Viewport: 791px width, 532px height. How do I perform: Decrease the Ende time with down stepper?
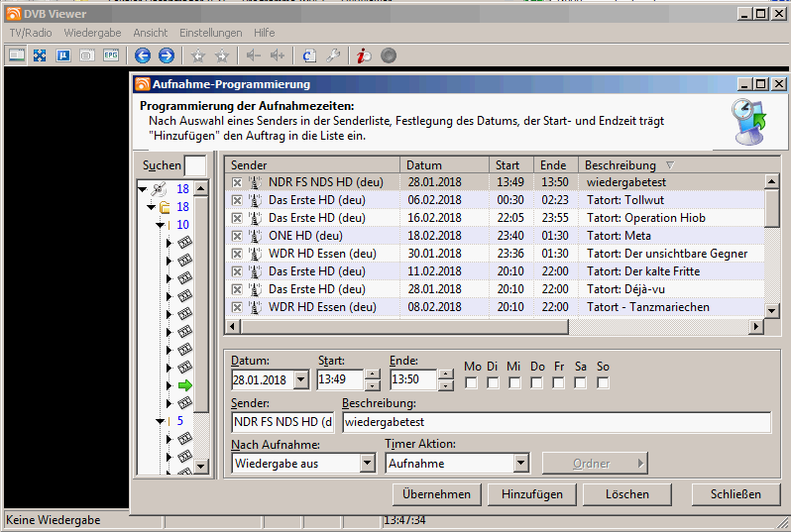(446, 385)
